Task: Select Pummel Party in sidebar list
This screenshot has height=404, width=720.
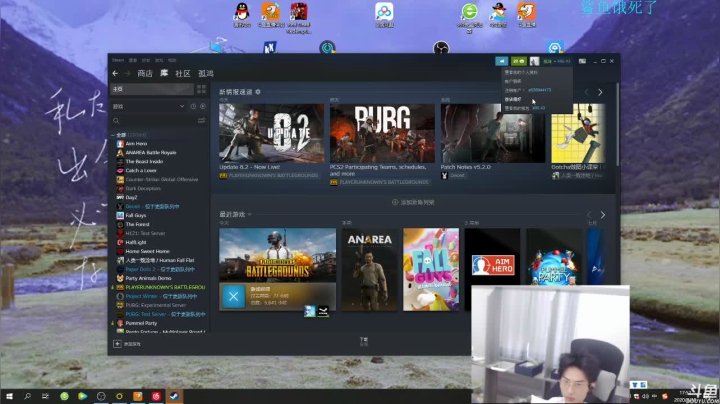Action: (x=141, y=323)
